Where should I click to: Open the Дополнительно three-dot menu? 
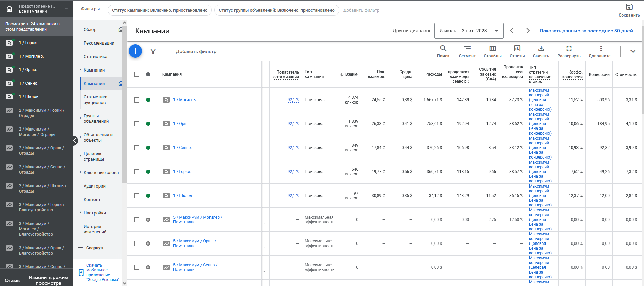601,48
